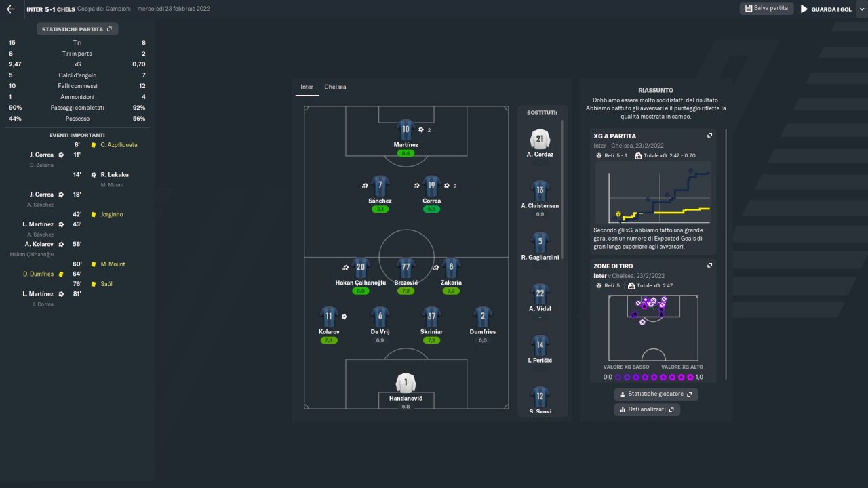
Task: Click L. Martínez's name at the 81' goal
Action: tap(38, 294)
